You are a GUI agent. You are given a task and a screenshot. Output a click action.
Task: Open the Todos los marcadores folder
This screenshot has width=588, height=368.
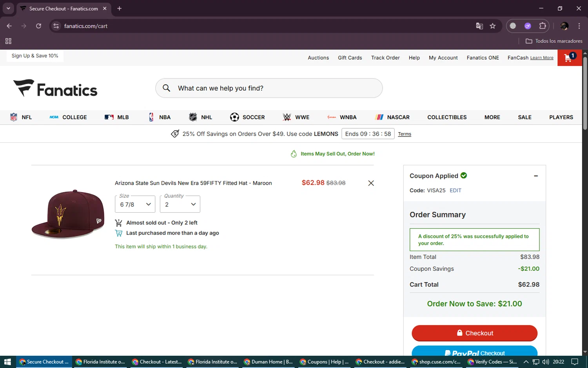click(554, 41)
